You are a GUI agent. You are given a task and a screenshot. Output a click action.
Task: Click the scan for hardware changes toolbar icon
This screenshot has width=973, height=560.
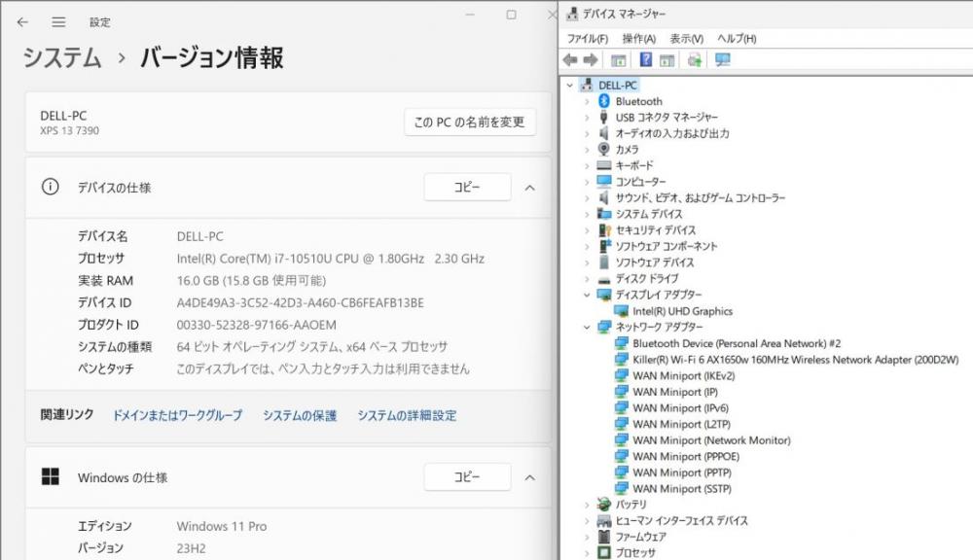click(695, 59)
